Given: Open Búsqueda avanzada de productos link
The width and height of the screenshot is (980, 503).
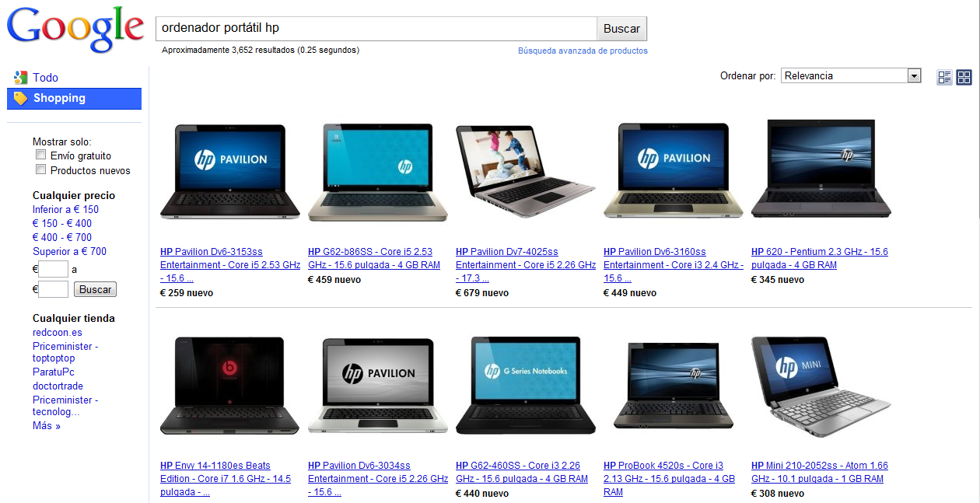Looking at the screenshot, I should [x=583, y=51].
